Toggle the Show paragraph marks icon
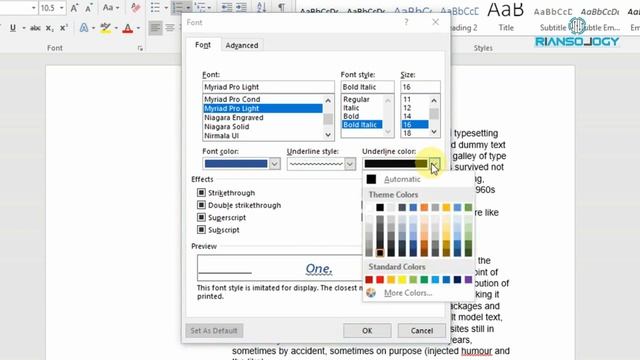 click(x=281, y=8)
